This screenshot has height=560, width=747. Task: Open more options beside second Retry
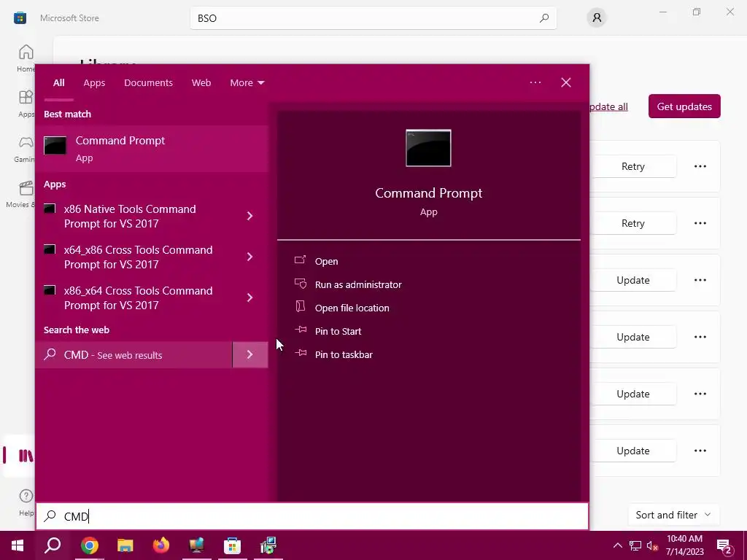click(700, 223)
